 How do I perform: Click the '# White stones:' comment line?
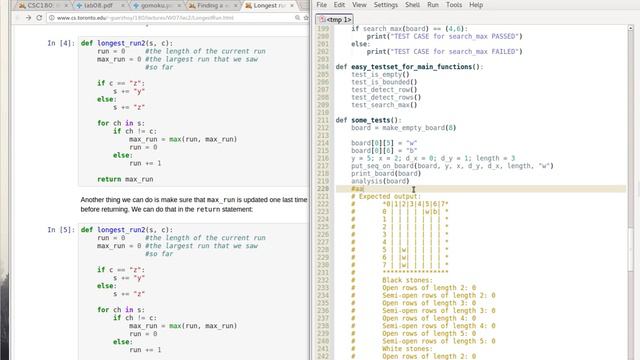(391, 349)
